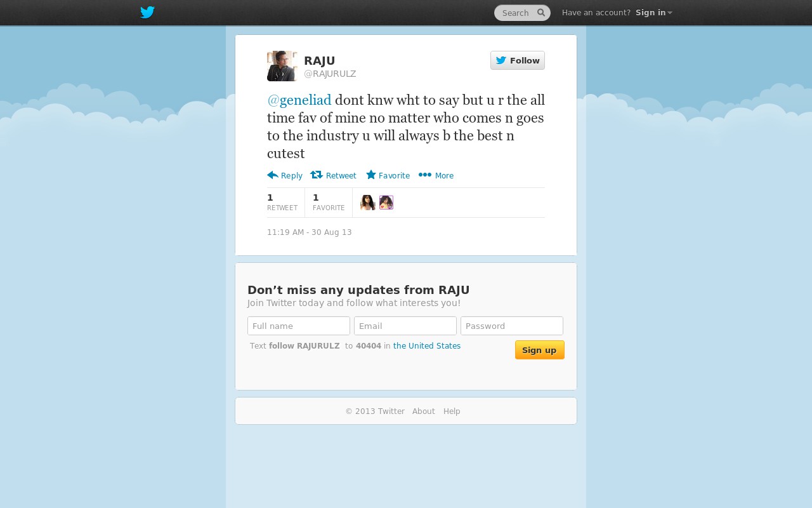Click the yellow Sign up button
The height and width of the screenshot is (508, 812).
click(540, 350)
